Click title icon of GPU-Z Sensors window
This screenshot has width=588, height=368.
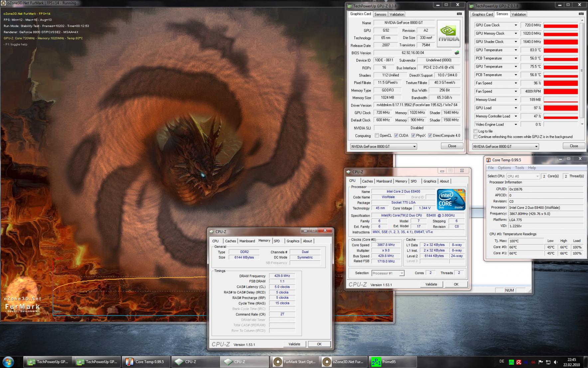pos(471,6)
